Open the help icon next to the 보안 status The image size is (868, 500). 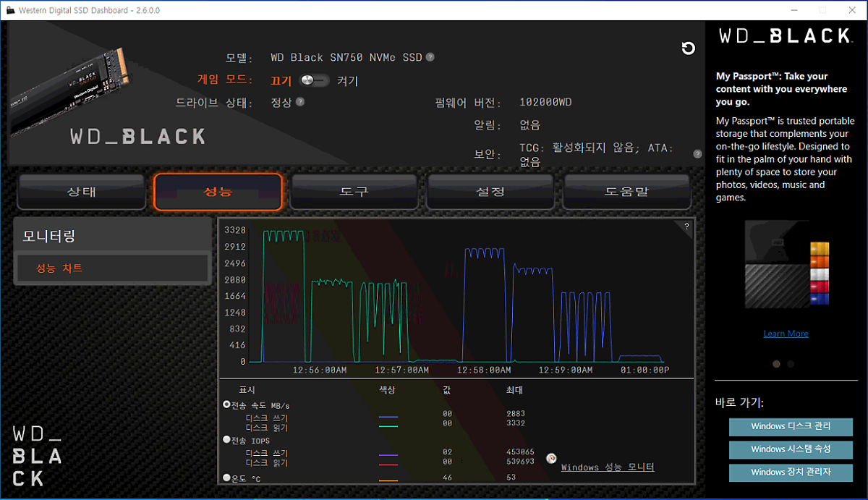point(697,154)
